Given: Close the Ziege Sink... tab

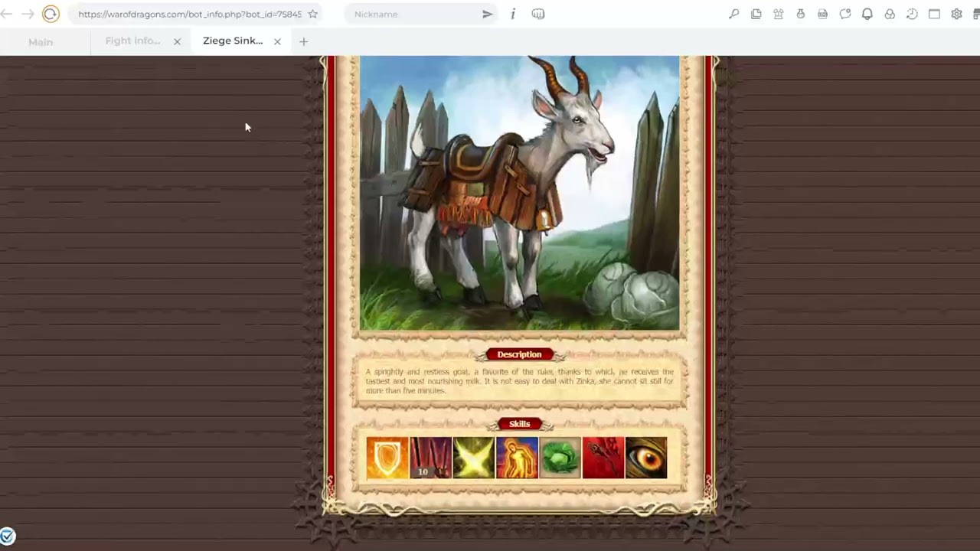Looking at the screenshot, I should pos(277,41).
